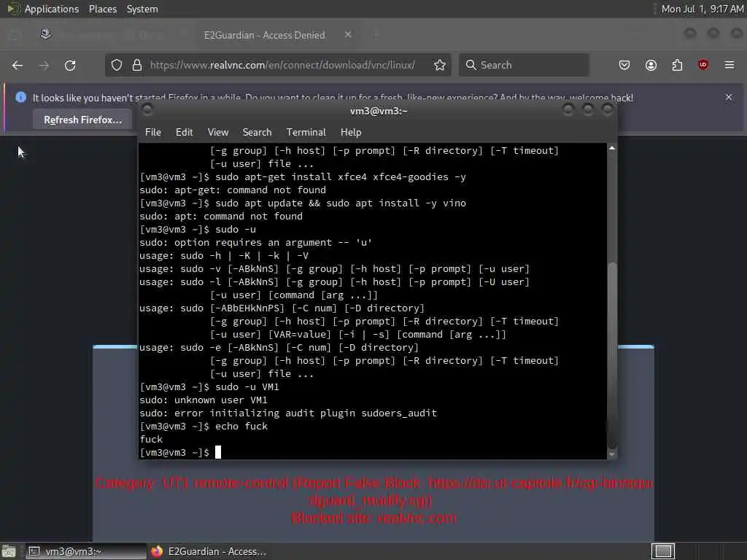Open the Pocket save icon
This screenshot has height=560, width=747.
pos(624,65)
